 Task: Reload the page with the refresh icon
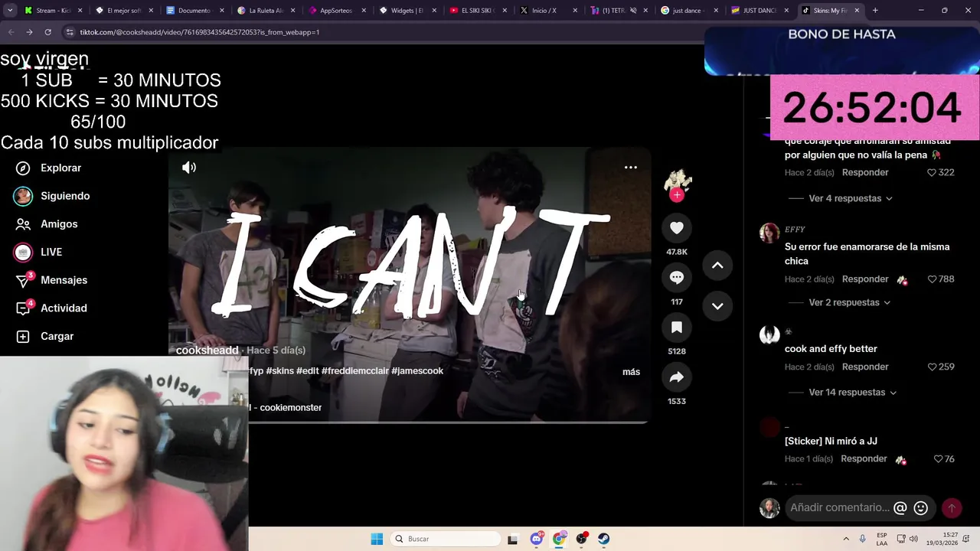point(47,32)
